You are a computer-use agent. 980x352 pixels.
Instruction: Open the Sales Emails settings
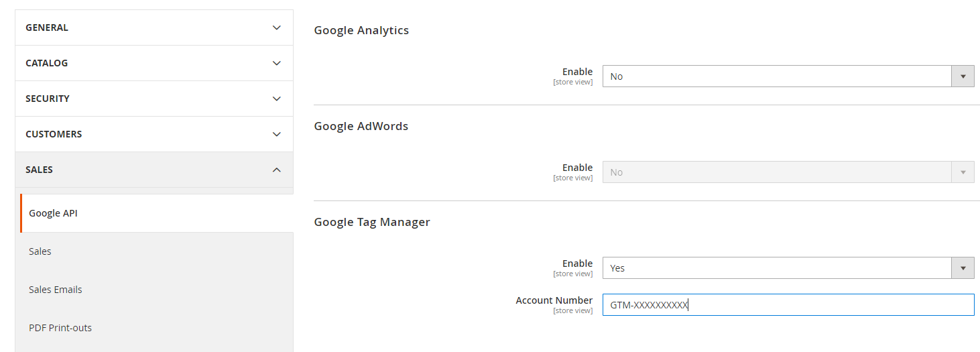56,290
